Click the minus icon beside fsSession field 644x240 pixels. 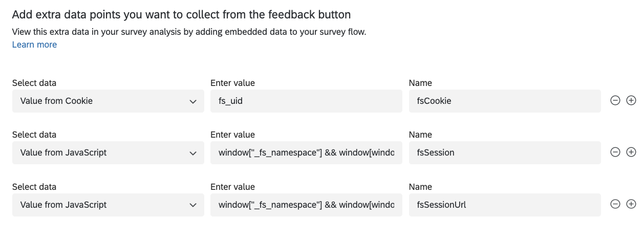(x=615, y=152)
